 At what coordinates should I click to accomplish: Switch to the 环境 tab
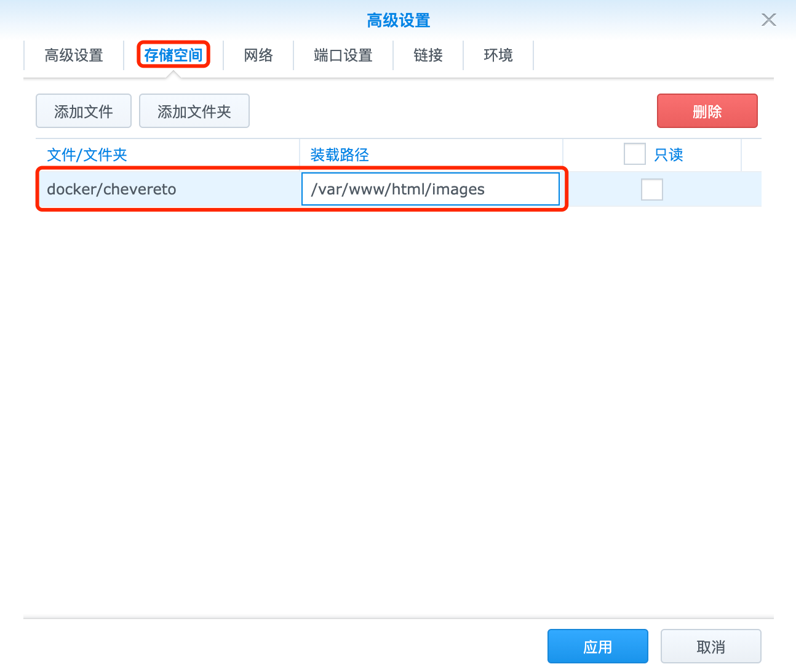click(x=498, y=55)
